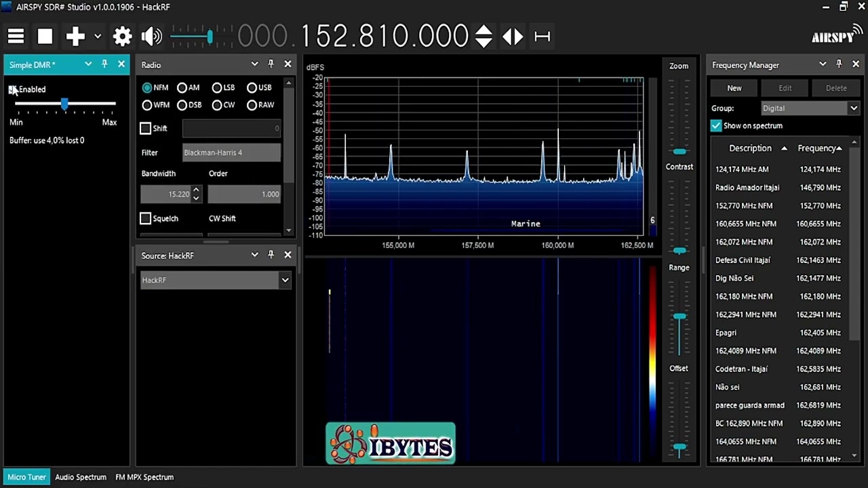This screenshot has height=488, width=868.
Task: Click the Bandwidth stepper arrows
Action: (196, 194)
